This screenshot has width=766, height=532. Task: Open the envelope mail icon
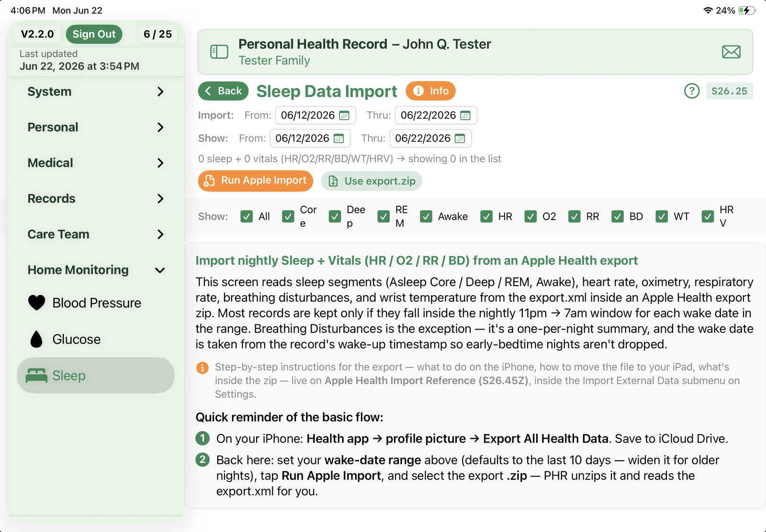coord(731,52)
